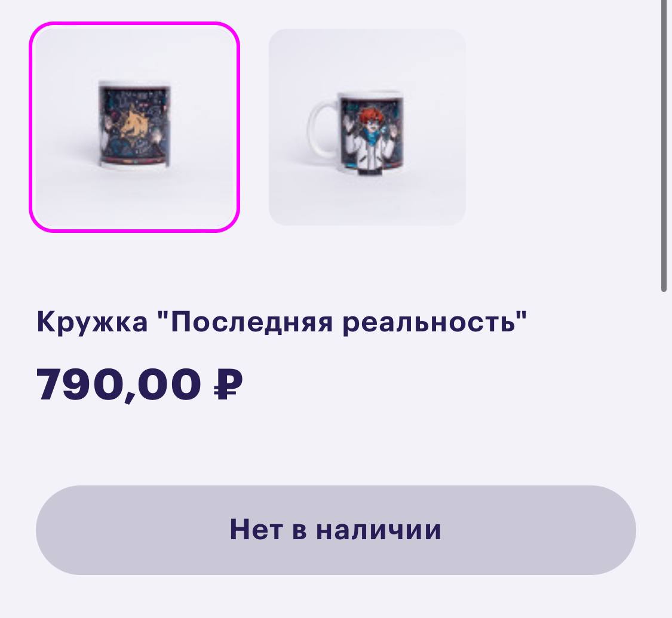
Task: Select the second thumbnail showing red-haired character mug
Action: (367, 127)
